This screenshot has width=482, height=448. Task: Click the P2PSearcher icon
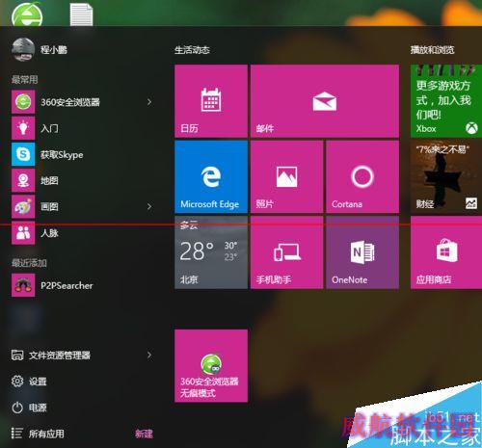23,285
